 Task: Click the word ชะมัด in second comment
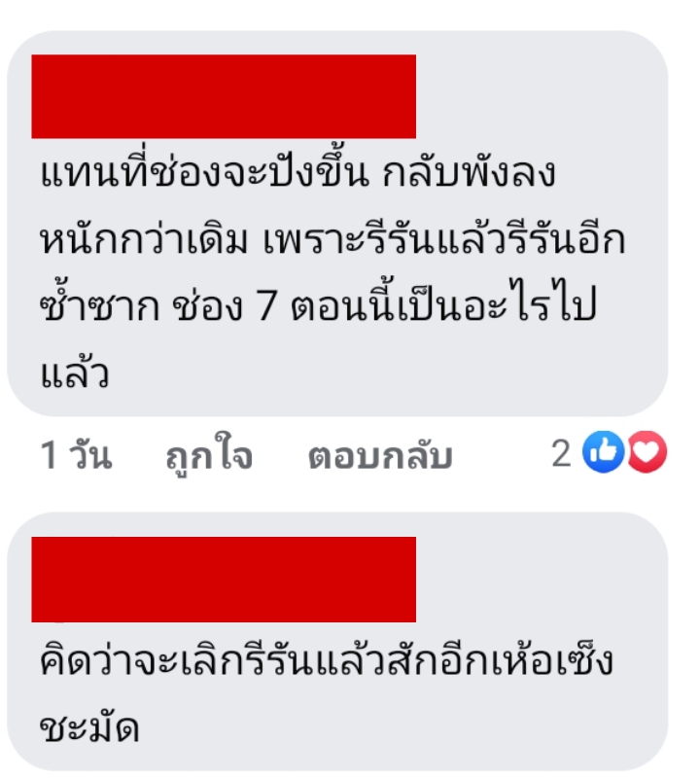pos(89,727)
